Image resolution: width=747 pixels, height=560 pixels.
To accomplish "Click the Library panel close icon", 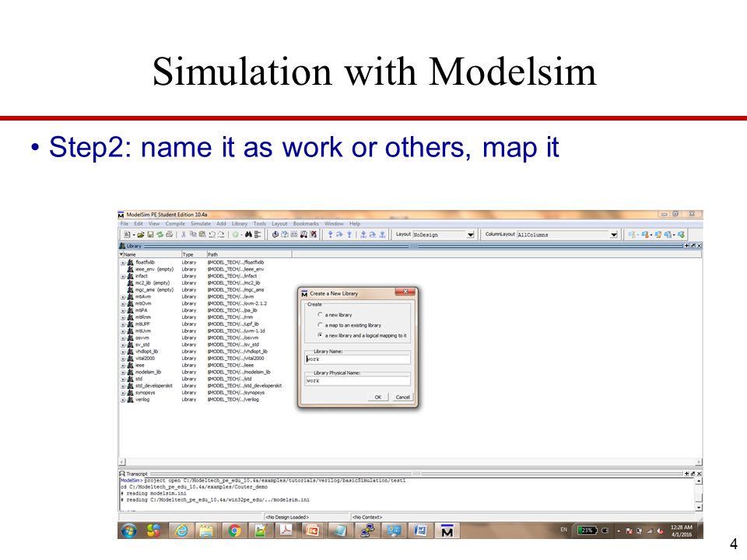I will coord(699,246).
